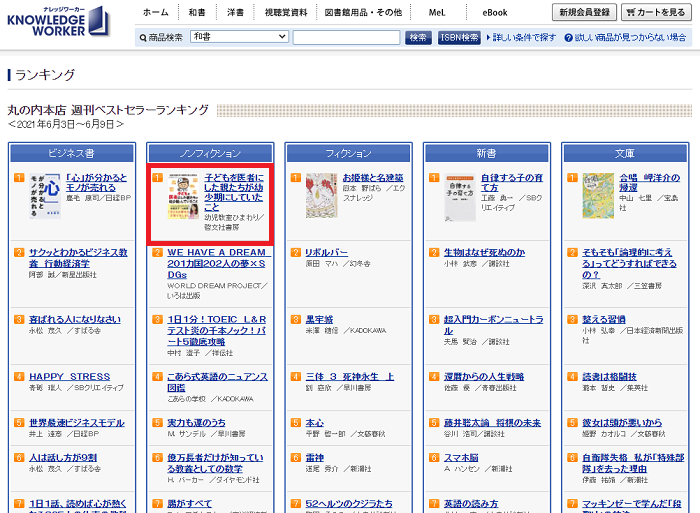Open the 詳しい条件で探す link

coord(524,38)
